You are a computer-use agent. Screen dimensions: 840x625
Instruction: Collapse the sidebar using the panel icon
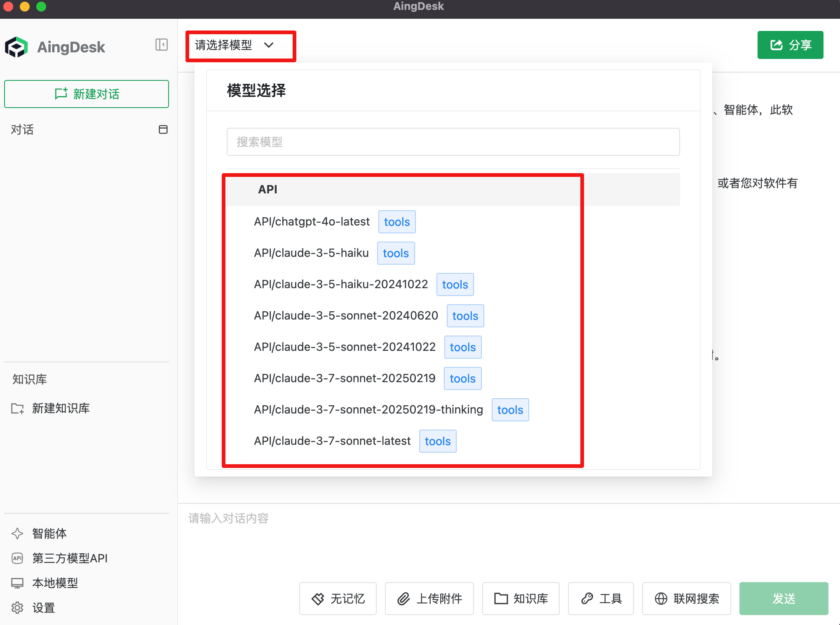click(162, 45)
